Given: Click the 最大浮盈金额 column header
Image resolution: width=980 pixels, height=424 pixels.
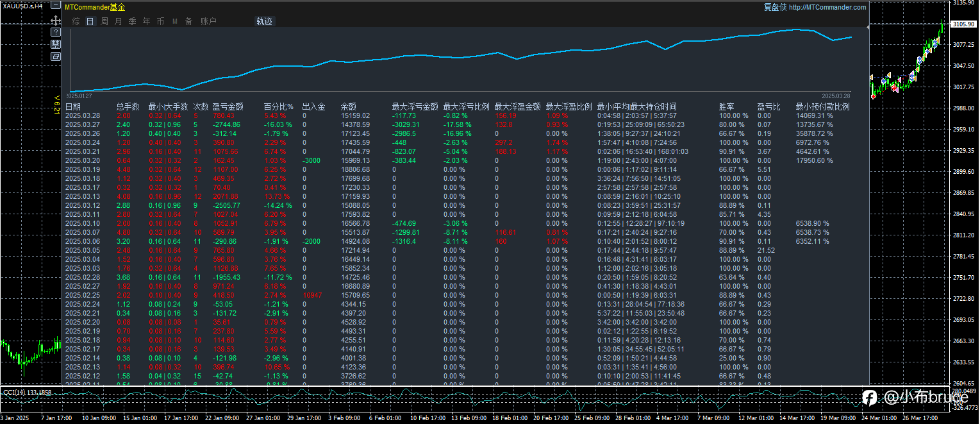Looking at the screenshot, I should point(518,106).
